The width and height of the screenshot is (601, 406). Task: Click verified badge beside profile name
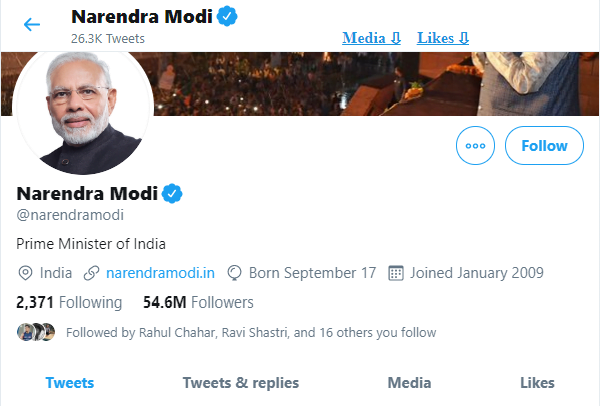172,193
